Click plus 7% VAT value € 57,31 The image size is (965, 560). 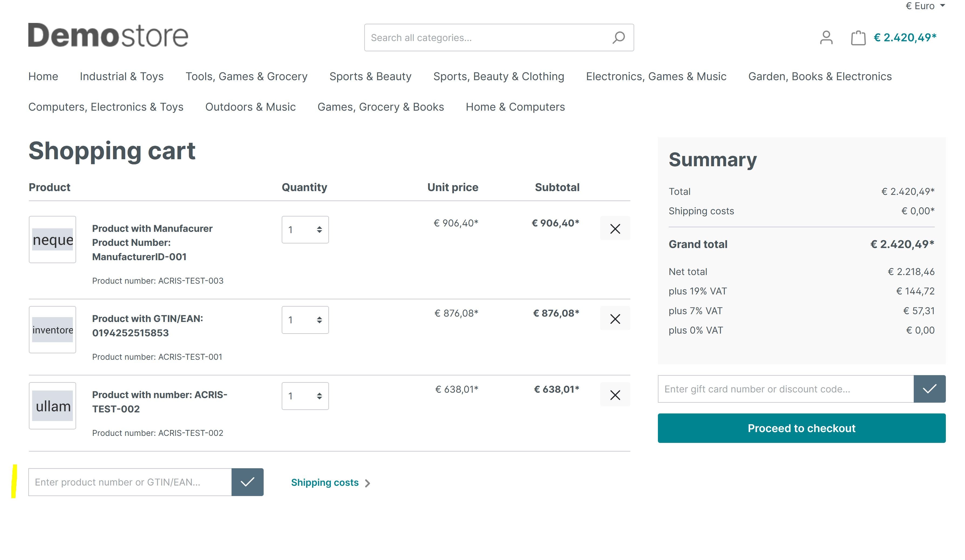click(x=919, y=311)
